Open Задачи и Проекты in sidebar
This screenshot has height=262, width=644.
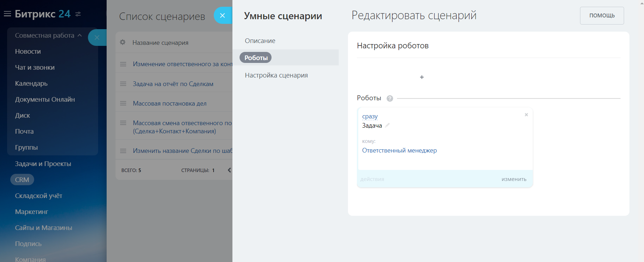click(43, 164)
